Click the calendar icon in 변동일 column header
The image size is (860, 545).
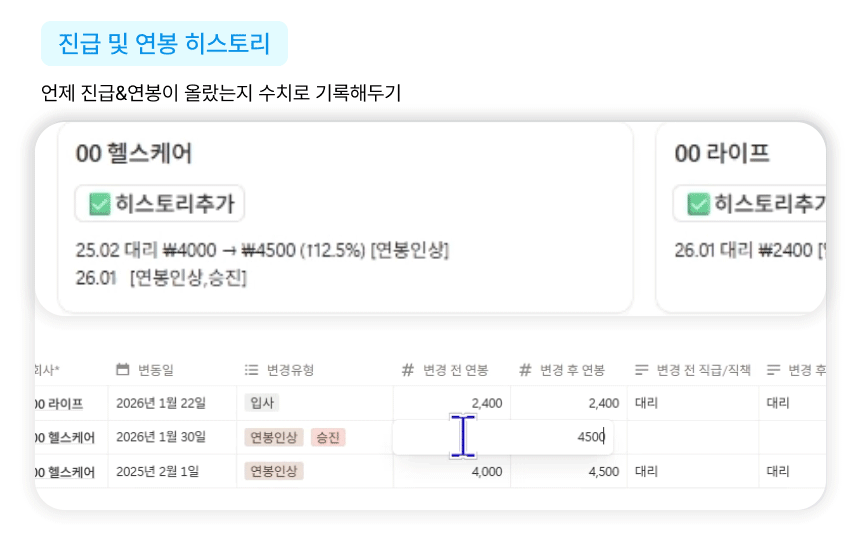coord(123,370)
